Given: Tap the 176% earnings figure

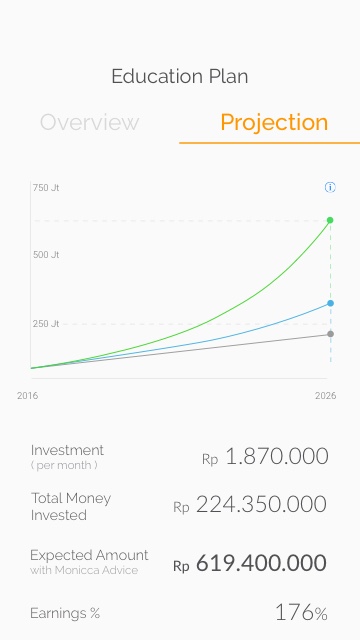Looking at the screenshot, I should [301, 613].
